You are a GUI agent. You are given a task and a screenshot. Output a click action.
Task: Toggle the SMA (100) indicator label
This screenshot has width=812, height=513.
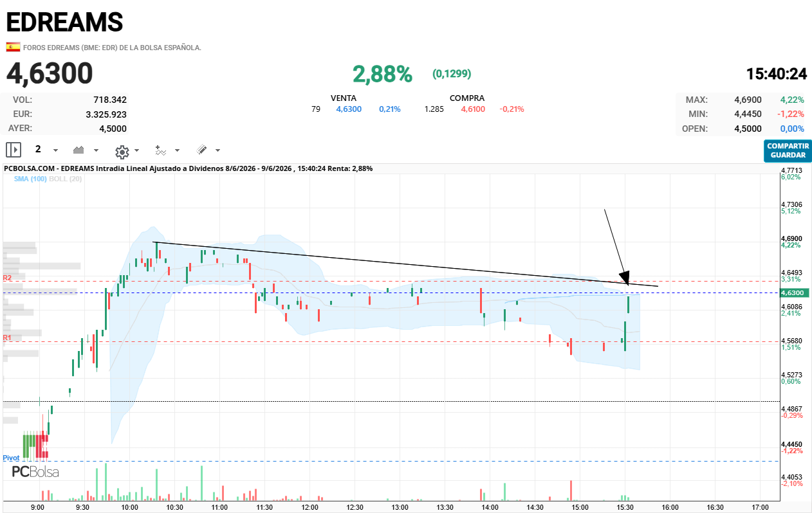pyautogui.click(x=30, y=179)
